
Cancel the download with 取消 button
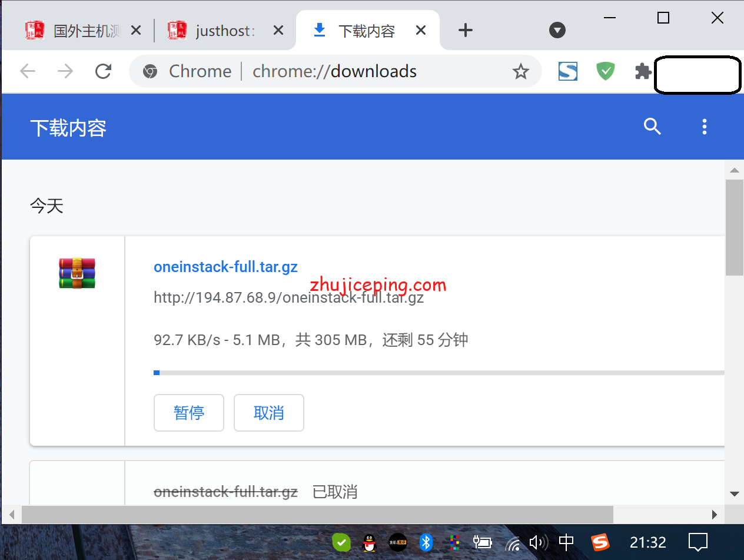tap(269, 413)
